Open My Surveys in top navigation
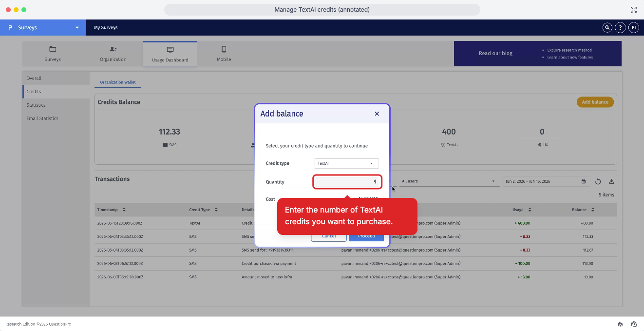The image size is (644, 331). click(x=106, y=28)
